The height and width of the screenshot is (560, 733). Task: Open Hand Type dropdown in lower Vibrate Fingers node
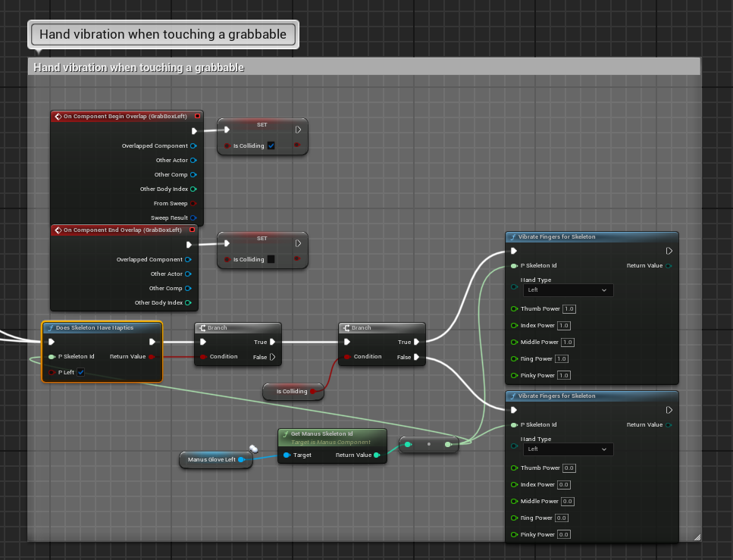click(x=567, y=449)
